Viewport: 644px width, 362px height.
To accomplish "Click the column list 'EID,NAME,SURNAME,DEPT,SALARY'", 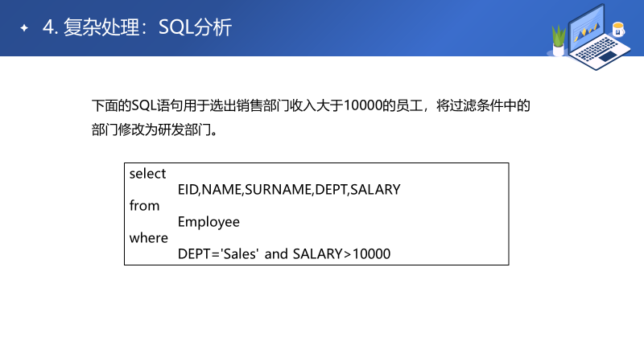I will click(289, 190).
